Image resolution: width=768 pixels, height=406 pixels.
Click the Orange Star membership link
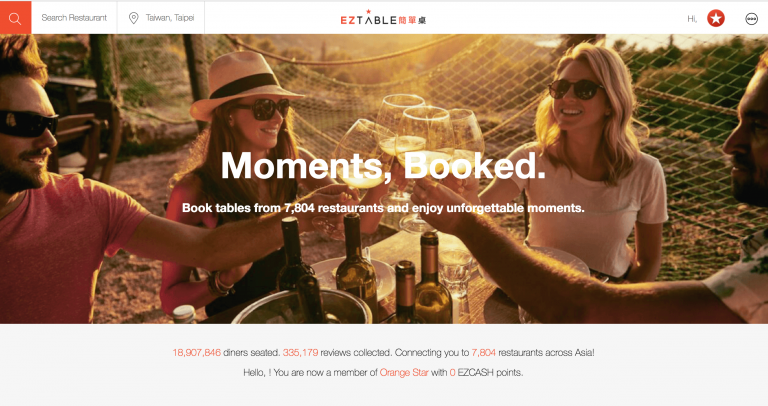click(x=404, y=373)
